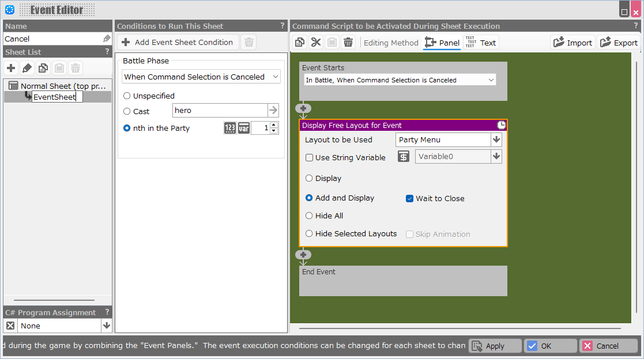Switch to Text editing method

480,43
